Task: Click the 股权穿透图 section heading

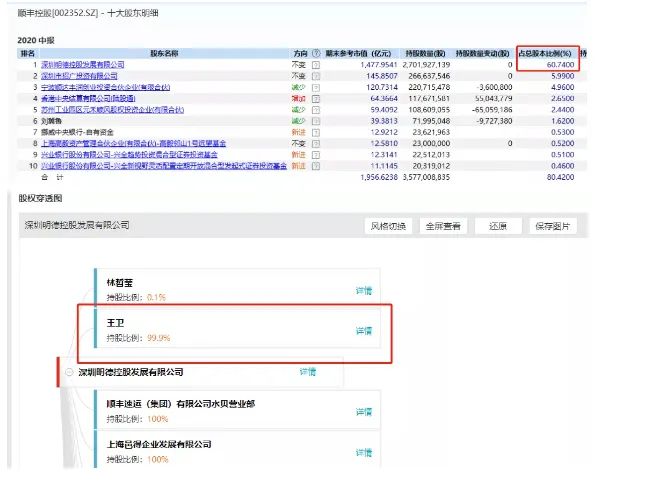Action: tap(40, 198)
